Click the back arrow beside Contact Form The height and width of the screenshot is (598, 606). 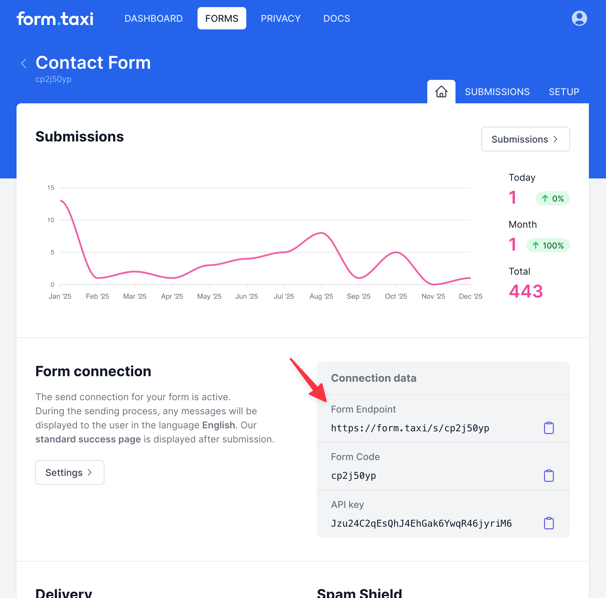[24, 63]
